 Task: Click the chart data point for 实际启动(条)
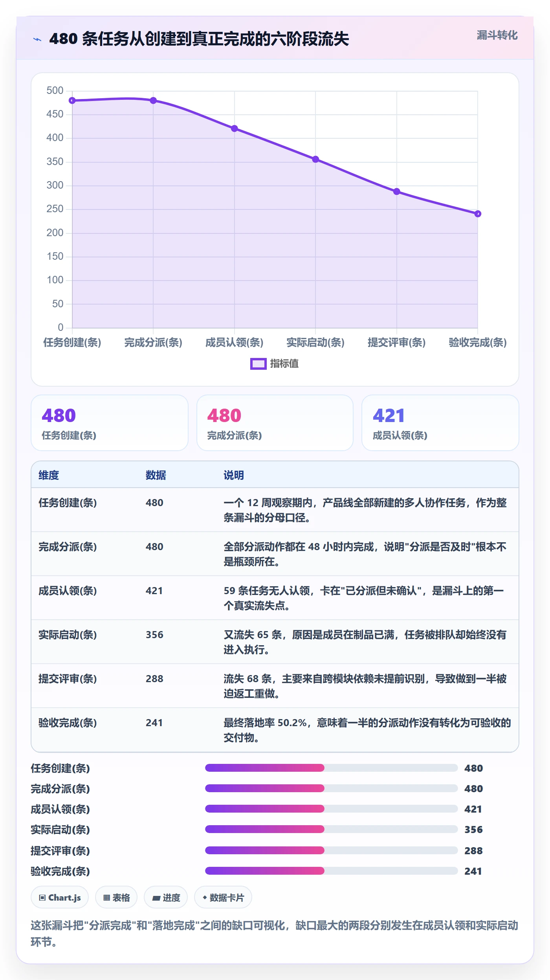click(x=315, y=159)
